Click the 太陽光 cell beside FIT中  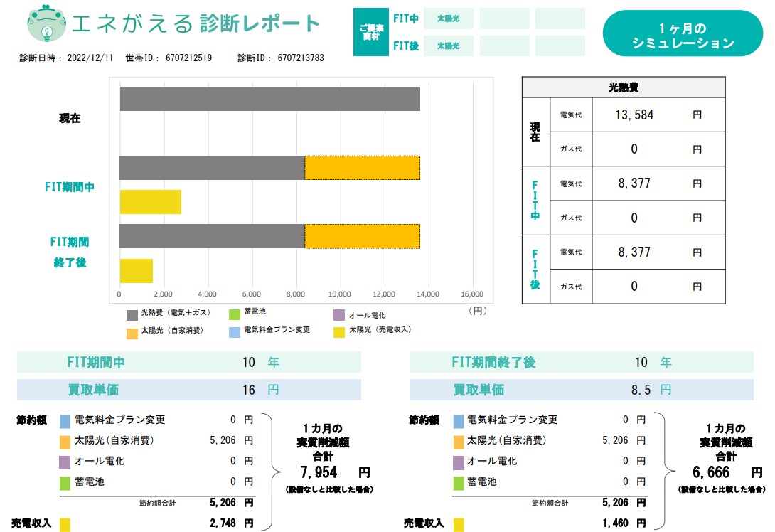(448, 18)
